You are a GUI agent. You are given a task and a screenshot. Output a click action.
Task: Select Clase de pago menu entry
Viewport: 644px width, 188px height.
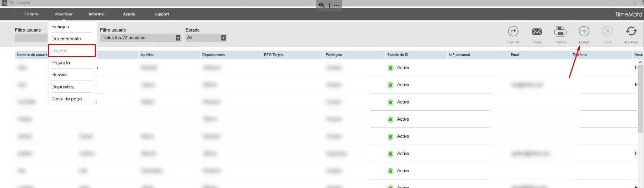click(x=66, y=99)
